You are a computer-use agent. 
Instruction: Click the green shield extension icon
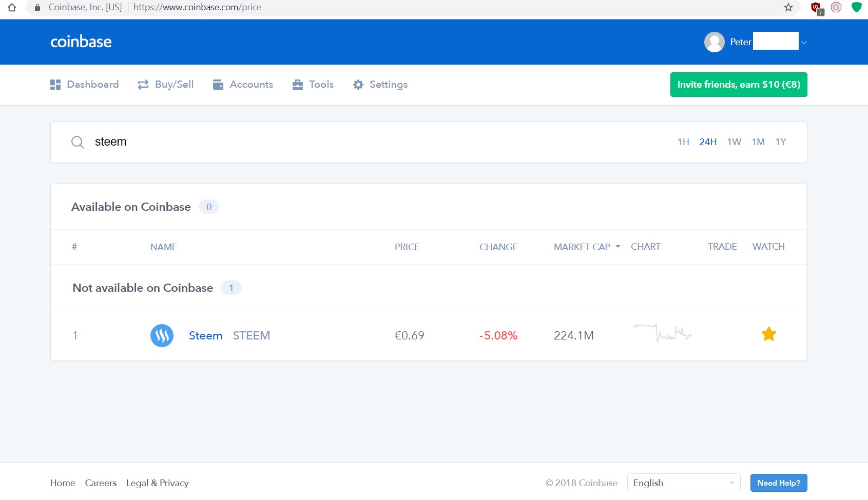click(856, 7)
